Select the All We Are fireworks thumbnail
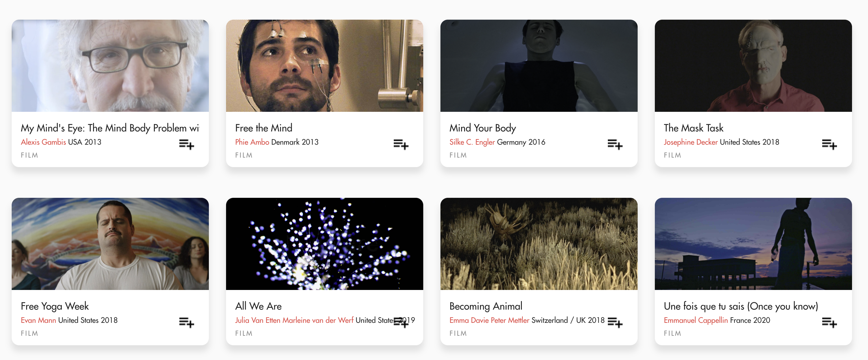Screen dimensions: 868x360 click(x=324, y=244)
